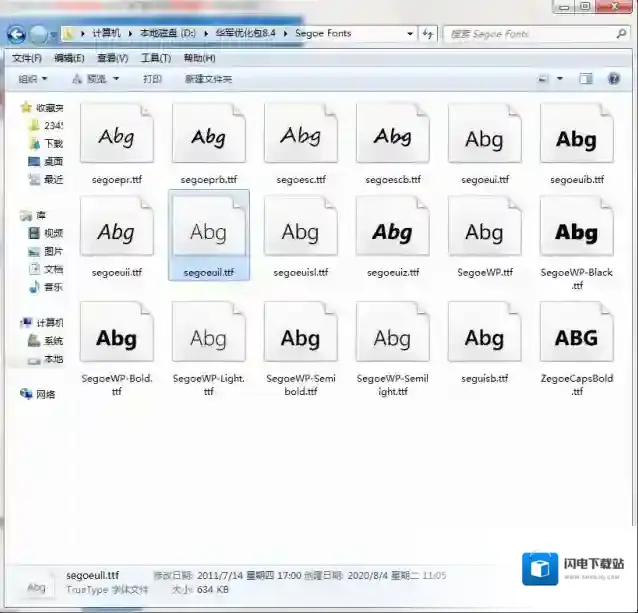The image size is (638, 613).
Task: Click the 634 KB size value
Action: coord(212,589)
